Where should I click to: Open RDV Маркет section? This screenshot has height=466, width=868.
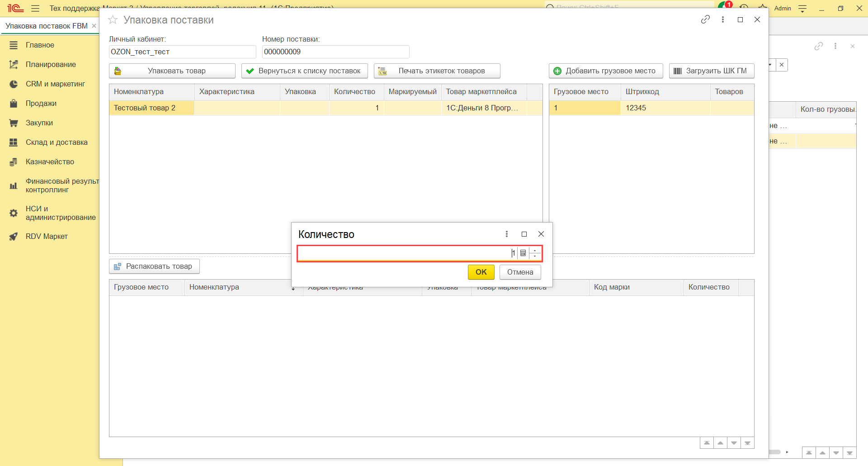tap(47, 237)
